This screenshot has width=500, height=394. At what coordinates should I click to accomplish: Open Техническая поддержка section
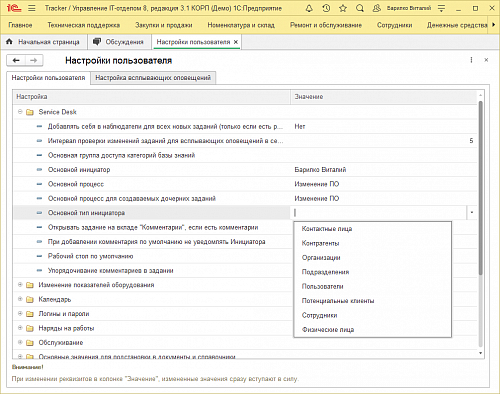[x=84, y=25]
